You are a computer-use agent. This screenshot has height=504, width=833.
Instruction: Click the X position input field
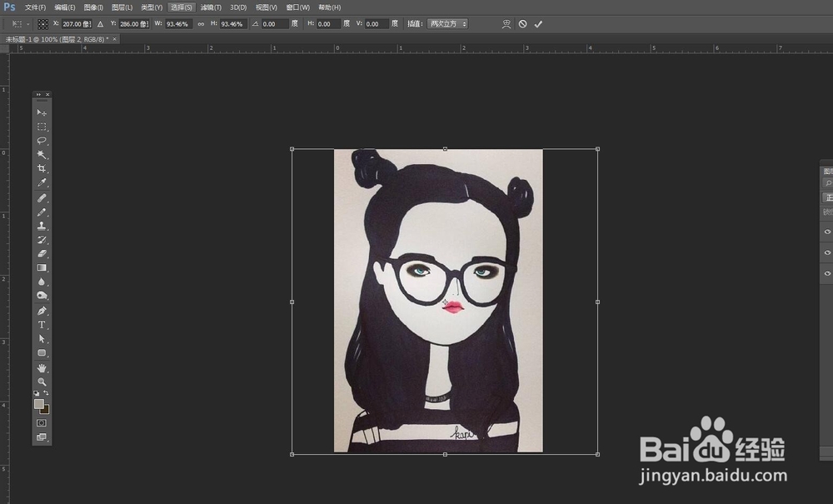[77, 24]
